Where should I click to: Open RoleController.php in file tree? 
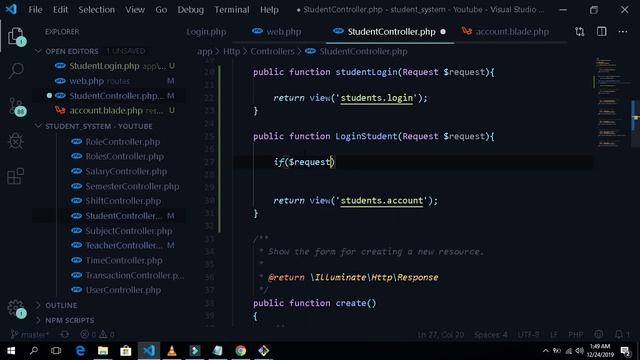click(x=109, y=142)
